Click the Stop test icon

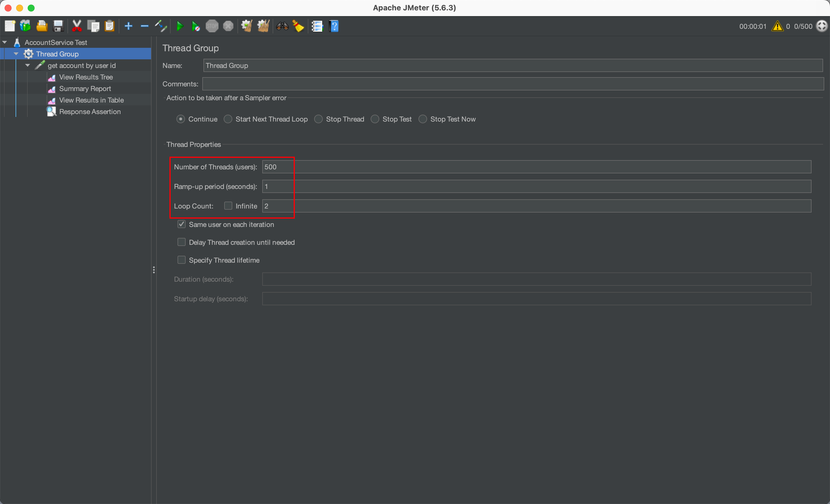(212, 26)
